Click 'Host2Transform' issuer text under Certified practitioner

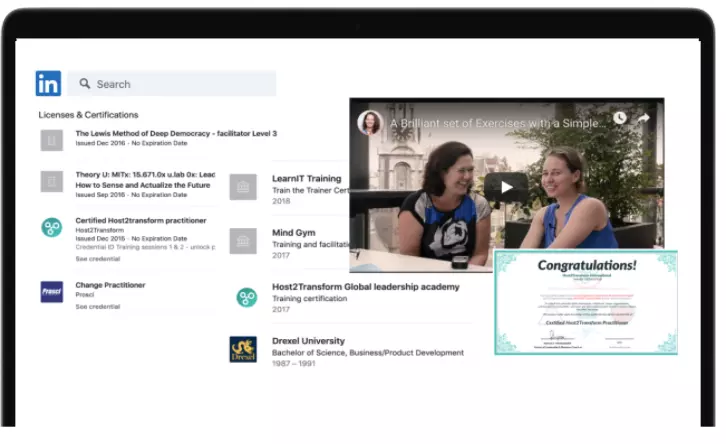(x=100, y=230)
